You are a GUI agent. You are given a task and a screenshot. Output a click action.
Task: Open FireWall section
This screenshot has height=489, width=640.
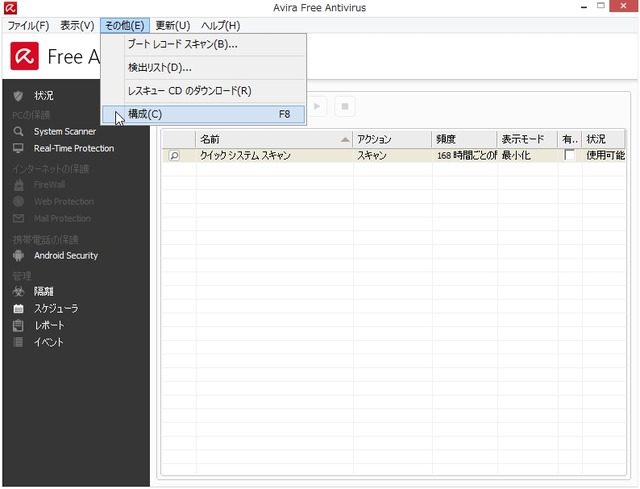(49, 185)
